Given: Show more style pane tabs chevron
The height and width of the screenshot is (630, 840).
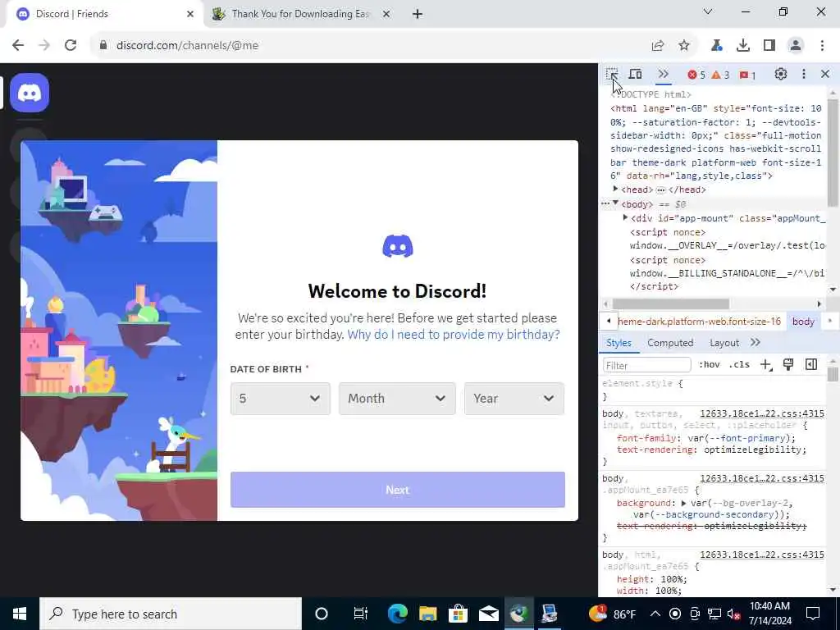Looking at the screenshot, I should tap(756, 342).
